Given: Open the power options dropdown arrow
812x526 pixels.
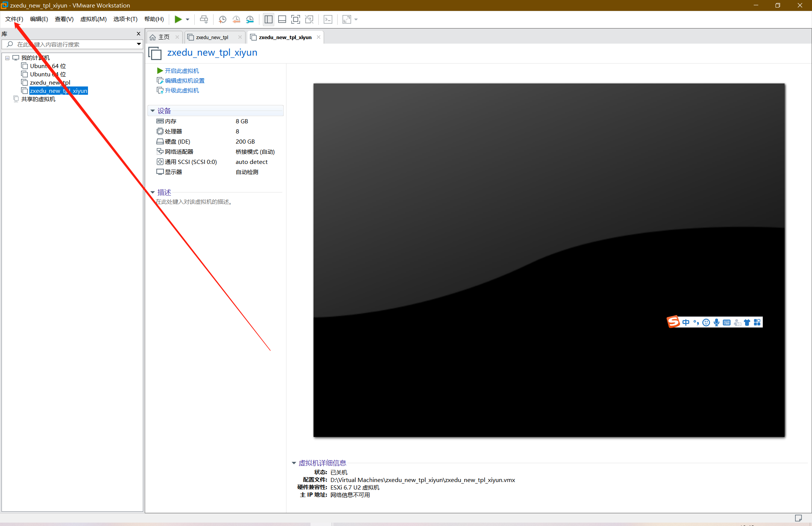Looking at the screenshot, I should tap(188, 20).
